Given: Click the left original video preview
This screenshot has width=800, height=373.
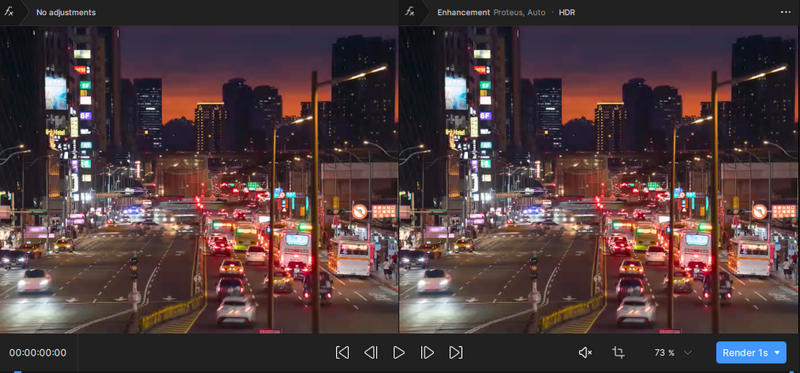Looking at the screenshot, I should click(198, 180).
